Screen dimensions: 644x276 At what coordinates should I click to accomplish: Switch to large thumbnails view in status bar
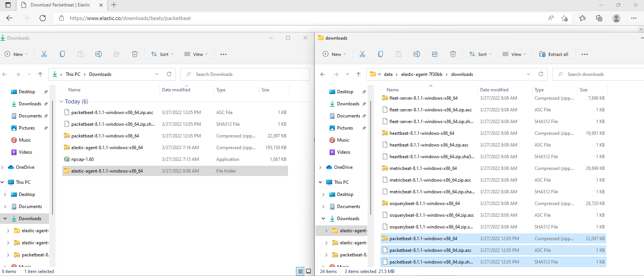[308, 271]
